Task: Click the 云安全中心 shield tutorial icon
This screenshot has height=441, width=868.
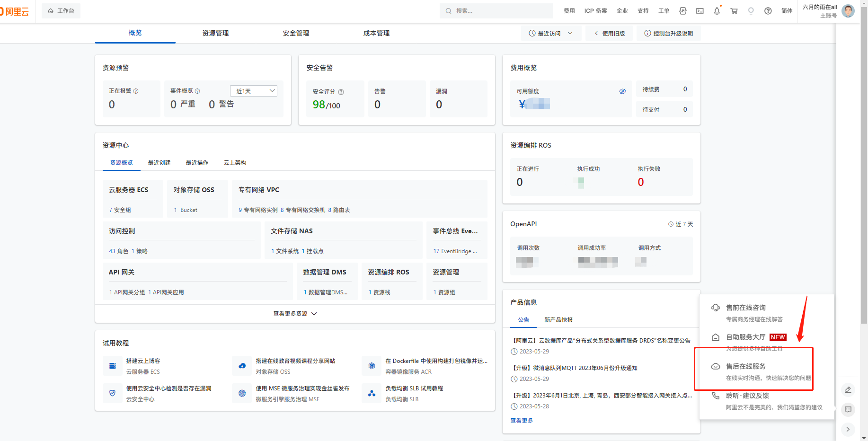Action: point(113,393)
